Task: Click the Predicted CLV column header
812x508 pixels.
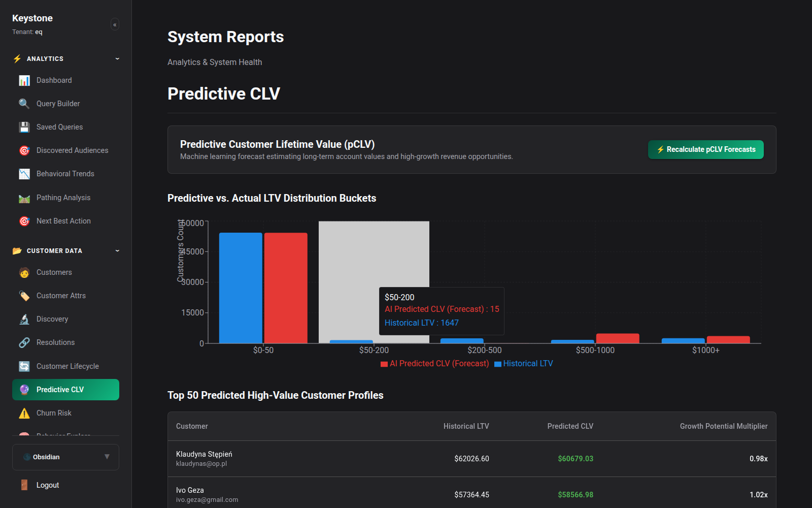Action: pos(570,426)
